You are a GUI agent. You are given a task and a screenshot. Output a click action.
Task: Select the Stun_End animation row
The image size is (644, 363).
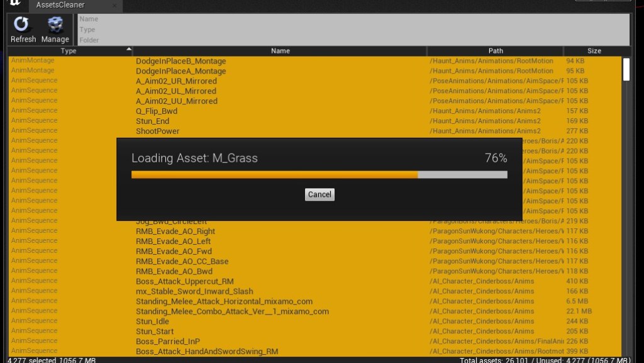pyautogui.click(x=152, y=121)
